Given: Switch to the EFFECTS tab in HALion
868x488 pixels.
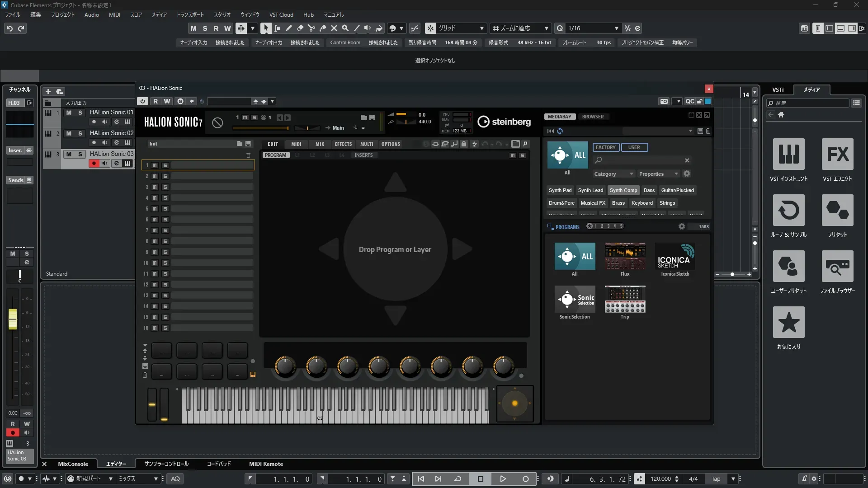Looking at the screenshot, I should click(x=343, y=144).
